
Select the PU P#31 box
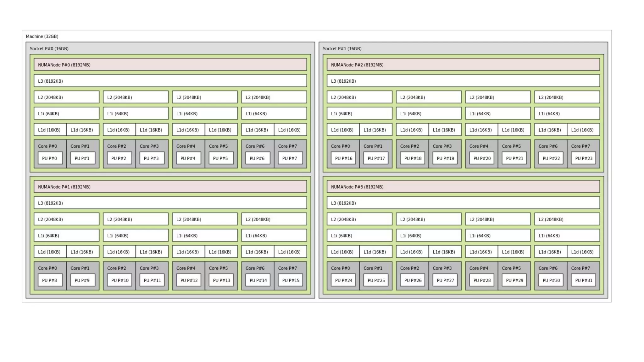click(x=583, y=280)
